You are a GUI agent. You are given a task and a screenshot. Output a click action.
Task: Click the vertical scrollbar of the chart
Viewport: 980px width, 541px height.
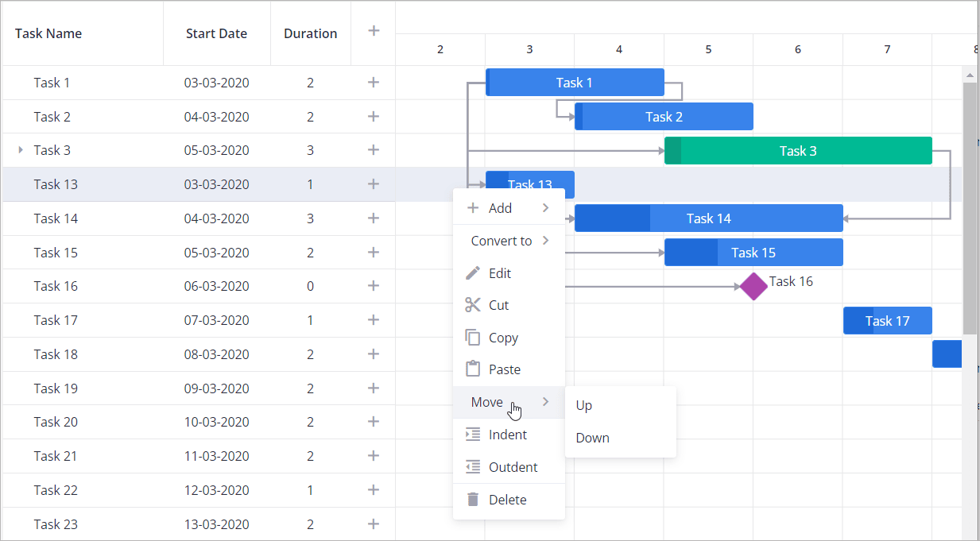click(970, 207)
